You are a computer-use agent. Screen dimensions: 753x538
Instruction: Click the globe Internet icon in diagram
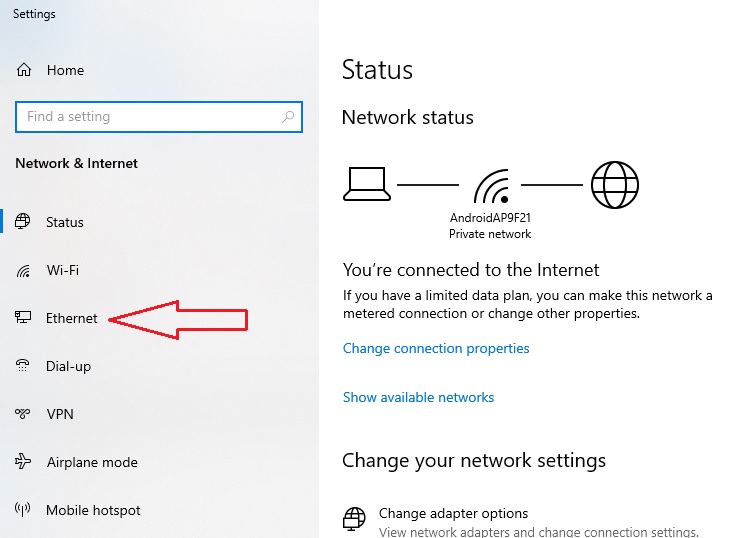coord(615,185)
